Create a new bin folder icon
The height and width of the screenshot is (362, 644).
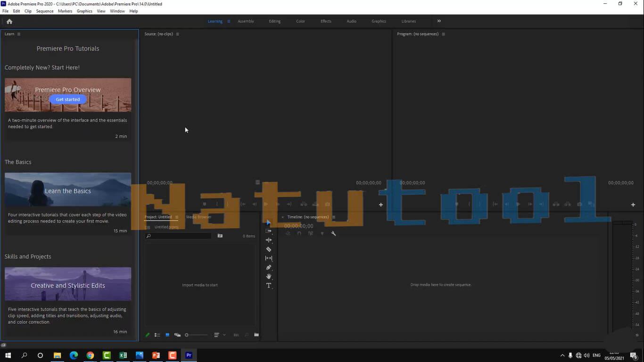pyautogui.click(x=256, y=335)
